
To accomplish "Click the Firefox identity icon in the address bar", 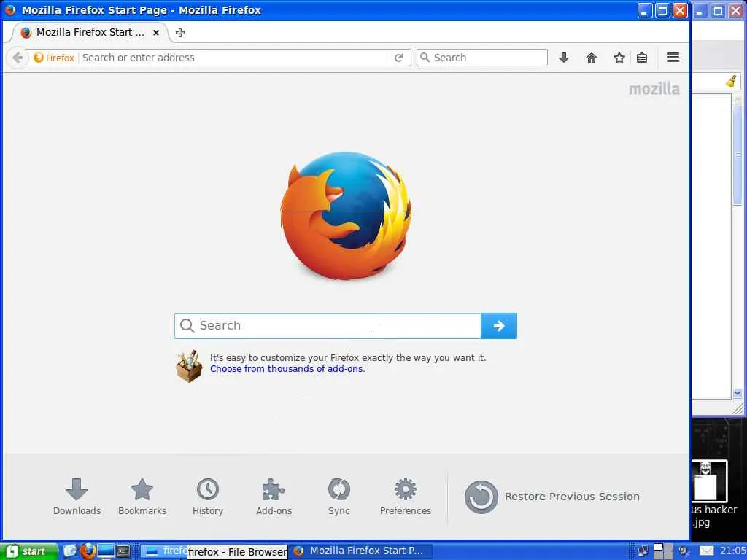I will pos(54,58).
